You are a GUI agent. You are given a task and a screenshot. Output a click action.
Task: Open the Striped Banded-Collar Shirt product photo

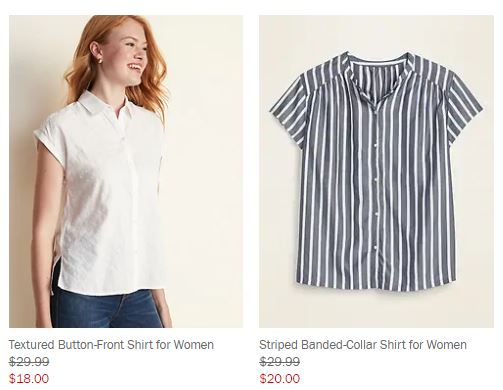[376, 171]
